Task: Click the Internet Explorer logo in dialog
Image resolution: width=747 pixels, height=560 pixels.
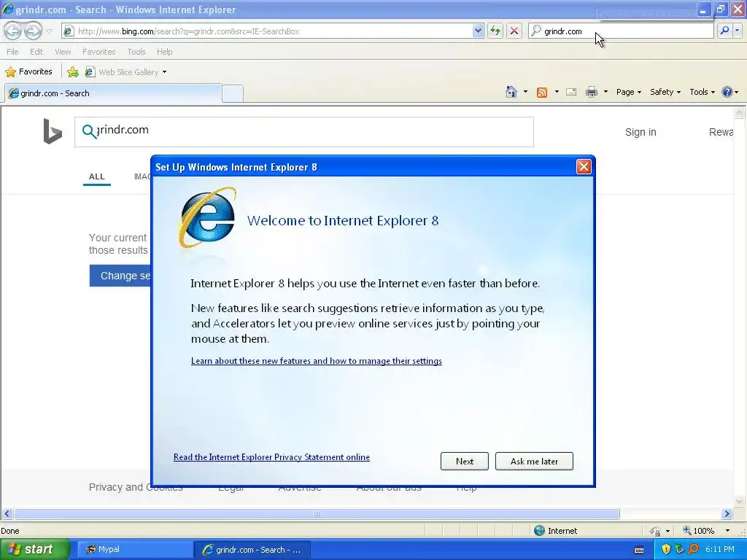Action: coord(208,217)
